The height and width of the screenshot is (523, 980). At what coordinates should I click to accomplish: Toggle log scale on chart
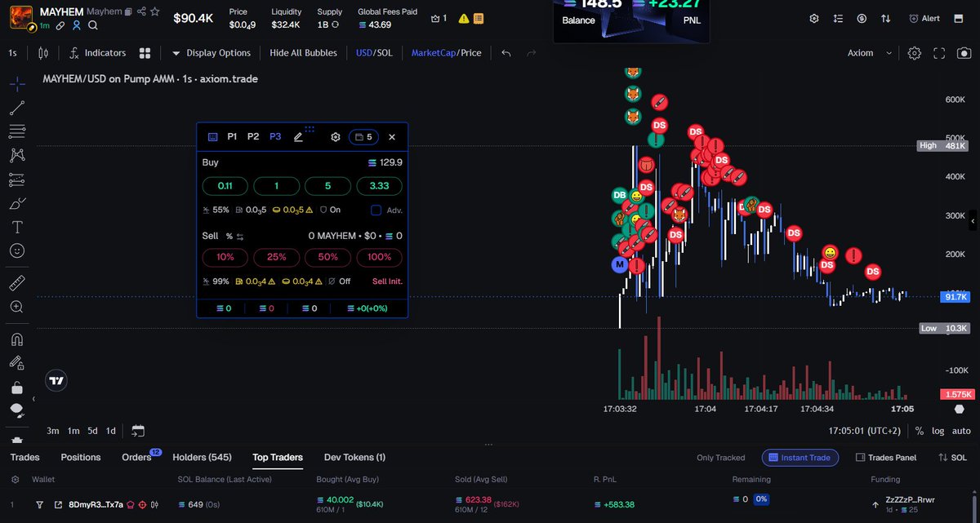click(x=940, y=431)
